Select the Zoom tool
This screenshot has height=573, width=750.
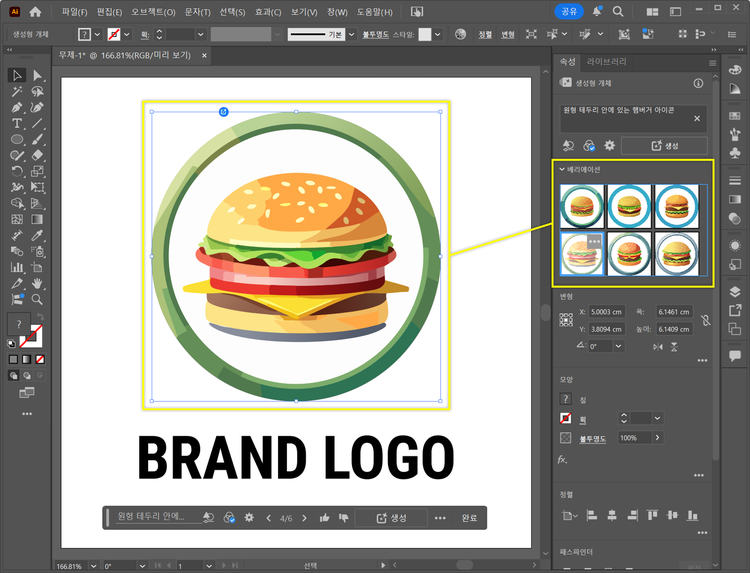37,299
